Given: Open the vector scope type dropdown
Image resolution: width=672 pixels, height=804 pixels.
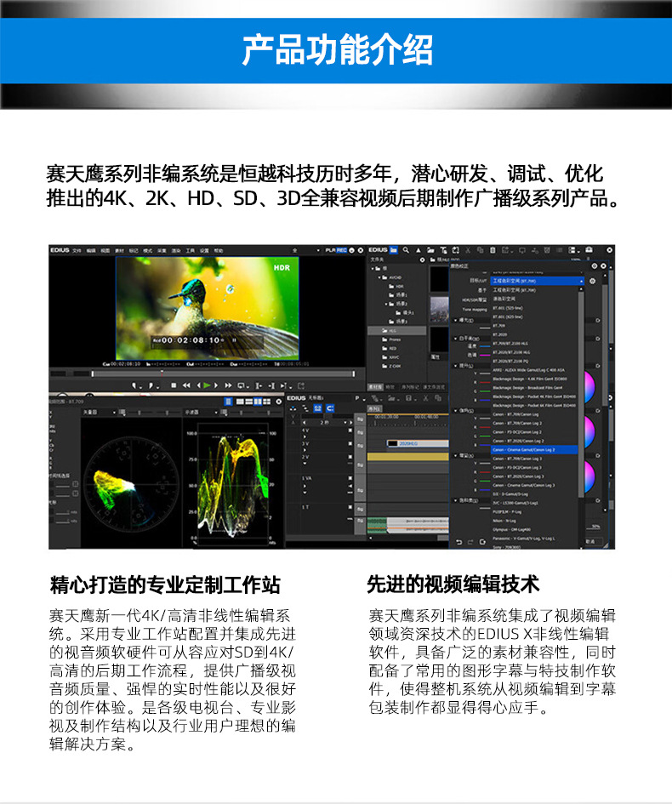Looking at the screenshot, I should pyautogui.click(x=100, y=413).
